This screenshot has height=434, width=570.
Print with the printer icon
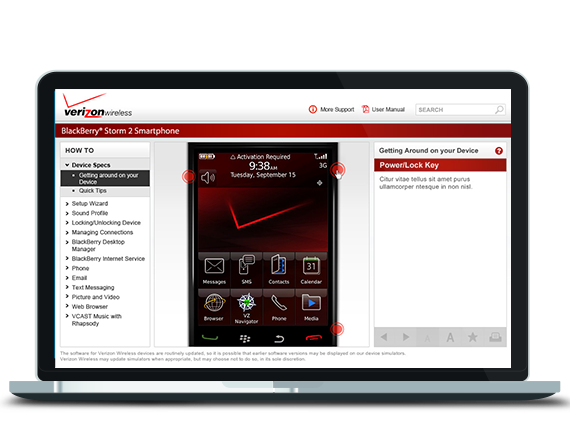click(x=495, y=337)
